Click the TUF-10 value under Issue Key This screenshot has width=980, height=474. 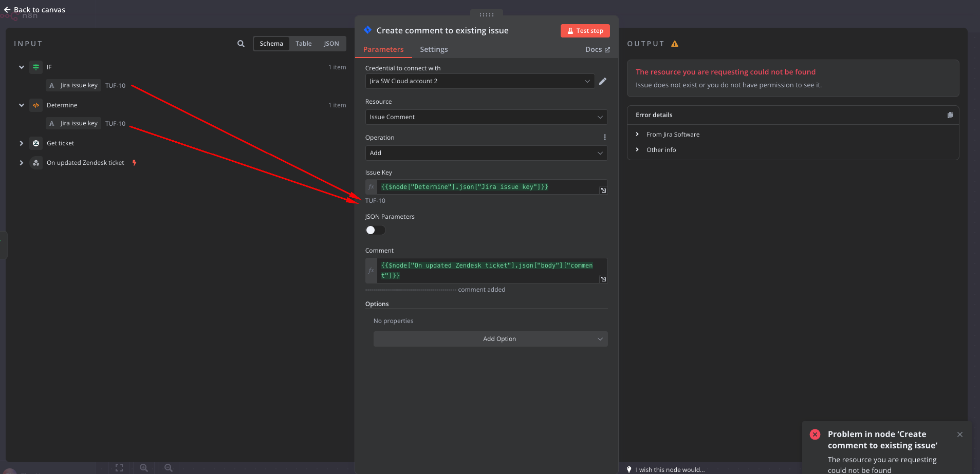tap(375, 201)
